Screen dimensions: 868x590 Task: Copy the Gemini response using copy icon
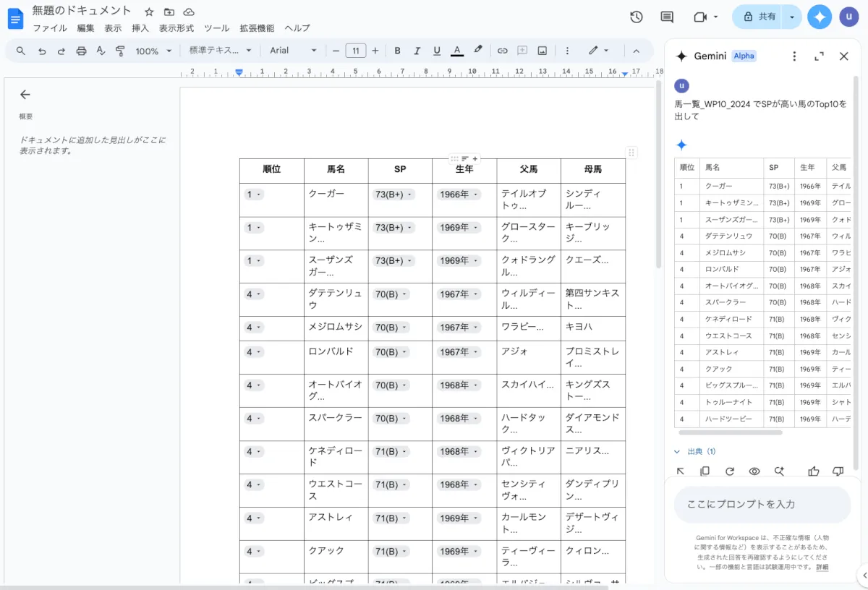coord(705,471)
